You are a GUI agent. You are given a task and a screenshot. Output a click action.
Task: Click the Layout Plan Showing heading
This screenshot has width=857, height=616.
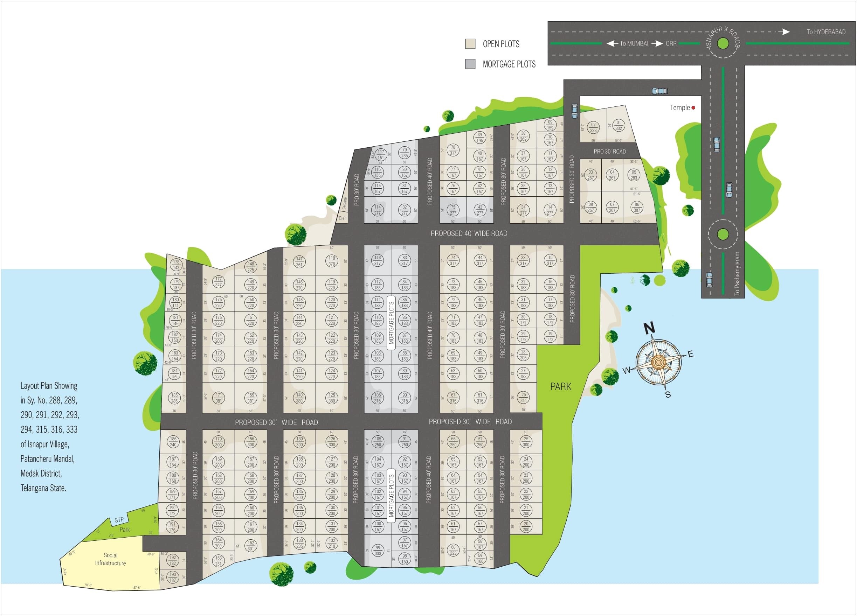coord(49,386)
